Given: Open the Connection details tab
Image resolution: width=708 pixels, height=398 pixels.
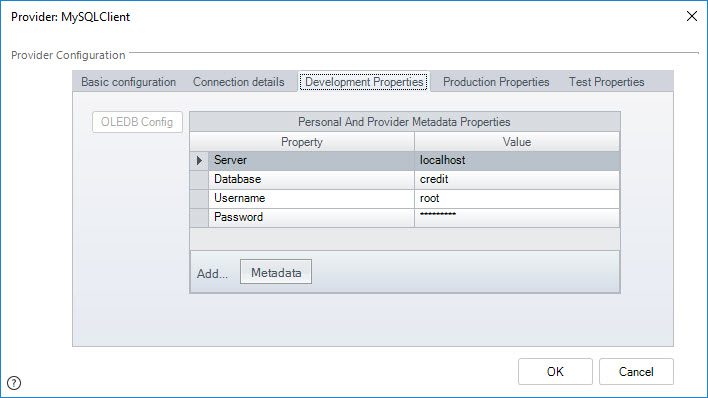Looking at the screenshot, I should pos(238,82).
